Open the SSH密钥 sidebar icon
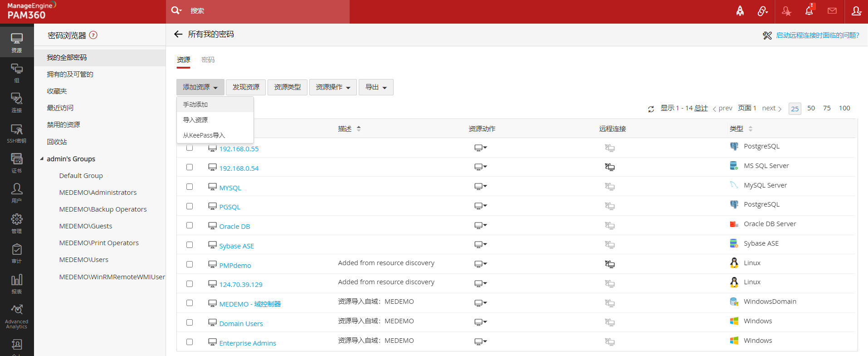 17,133
